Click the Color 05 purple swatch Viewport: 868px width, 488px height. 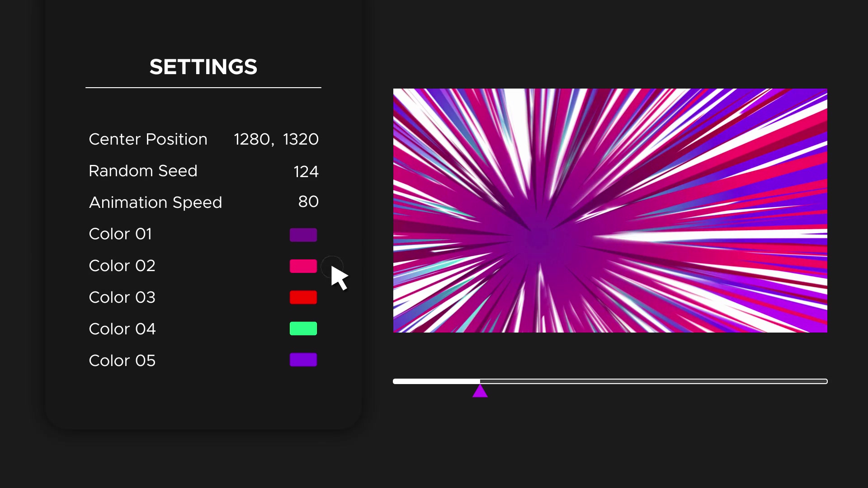tap(303, 360)
